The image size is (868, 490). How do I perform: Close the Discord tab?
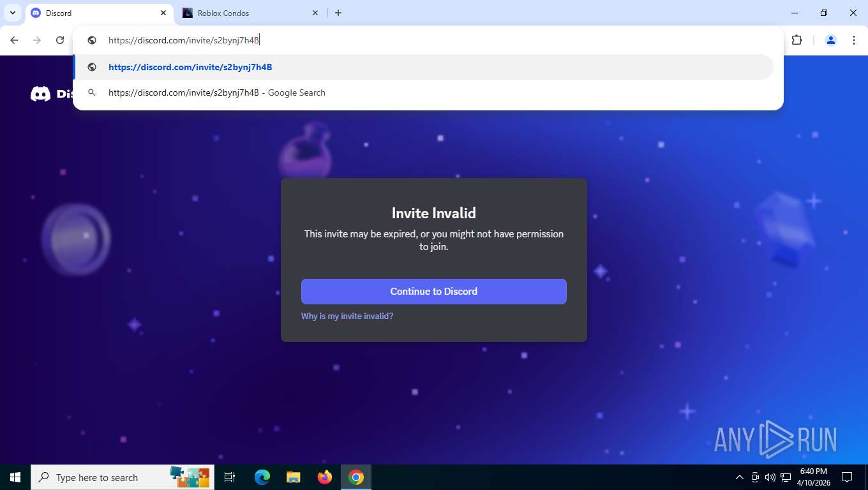[x=163, y=13]
